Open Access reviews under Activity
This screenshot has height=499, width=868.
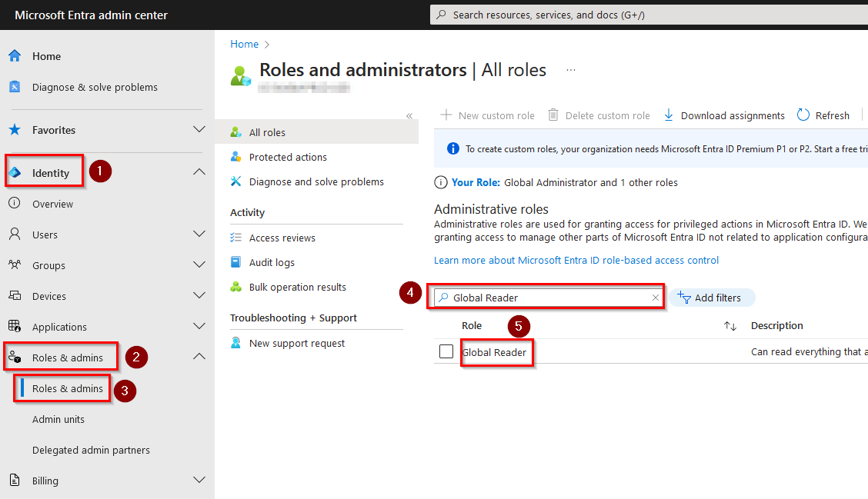click(x=282, y=238)
